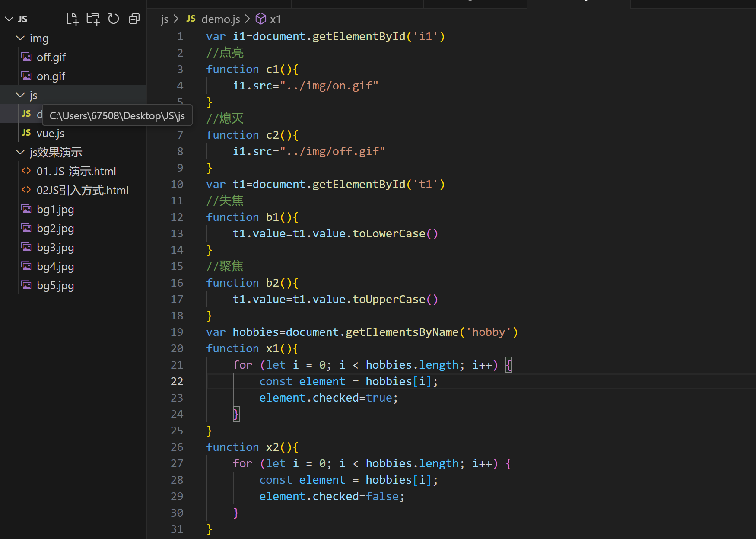Click element.checked=true on line 23

(x=329, y=398)
